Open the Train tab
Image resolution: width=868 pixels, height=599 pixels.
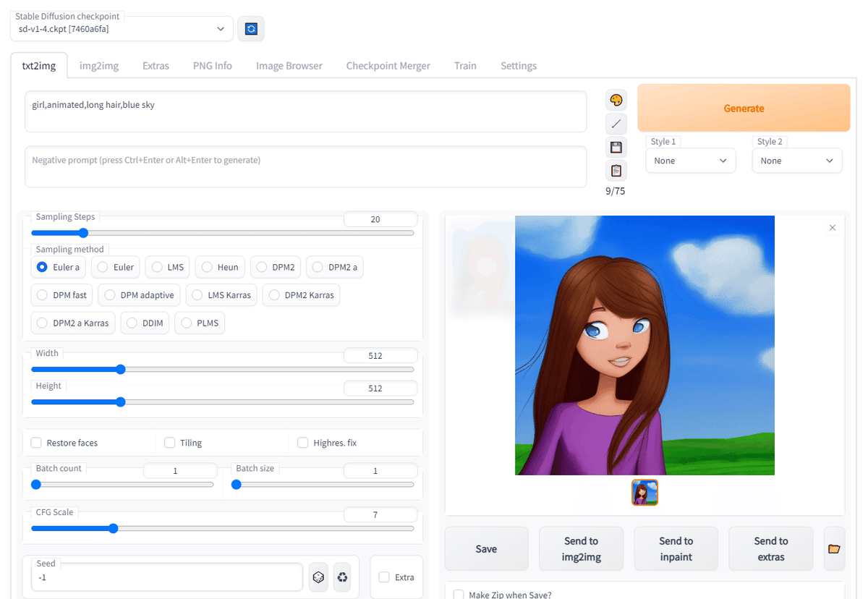465,66
